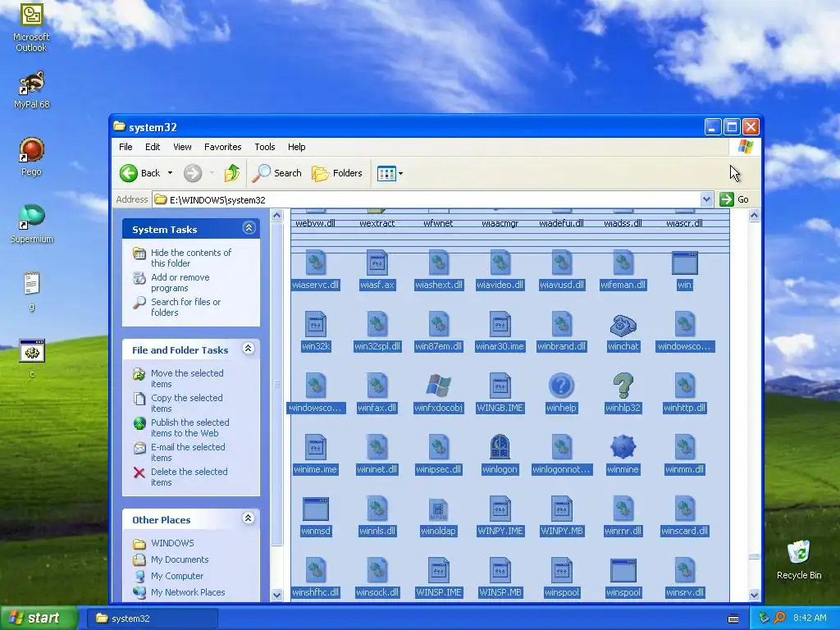Select the WINPY.MB file icon

point(561,509)
